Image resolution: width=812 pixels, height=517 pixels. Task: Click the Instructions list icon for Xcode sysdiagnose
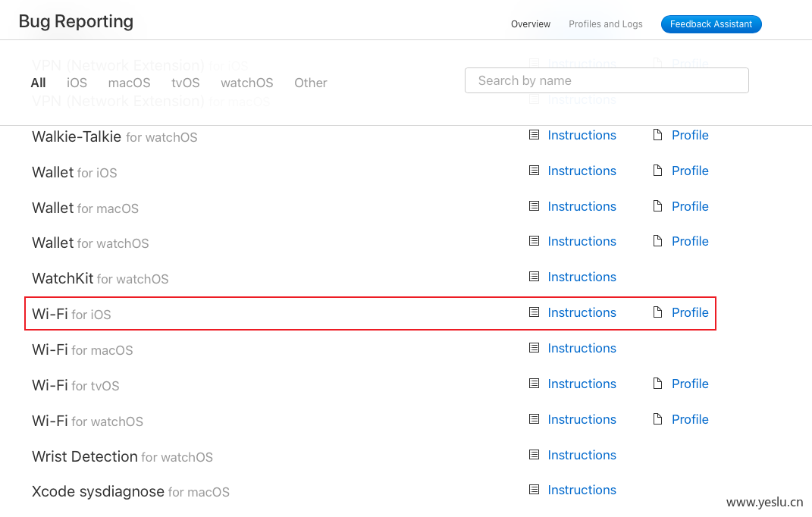pos(534,490)
